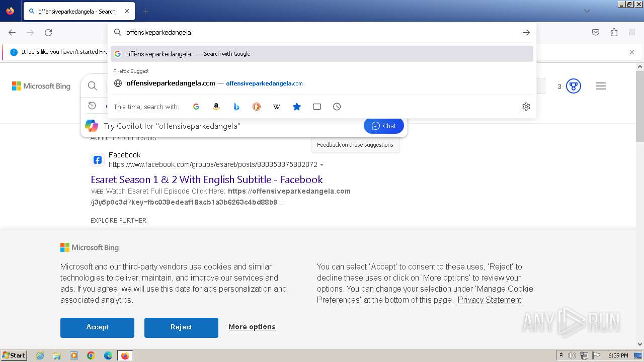Click the Try Copilot suggestion row
644x362 pixels.
tap(244, 126)
